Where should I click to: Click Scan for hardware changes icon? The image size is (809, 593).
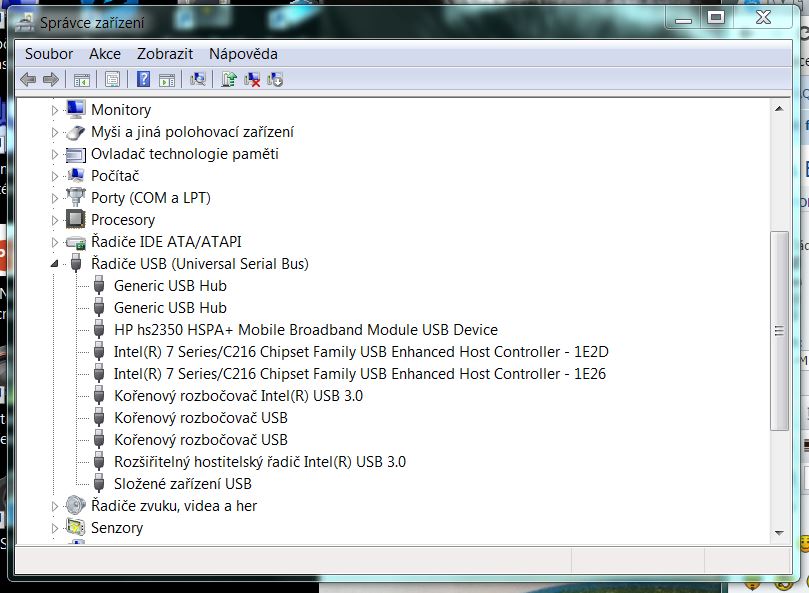click(198, 79)
